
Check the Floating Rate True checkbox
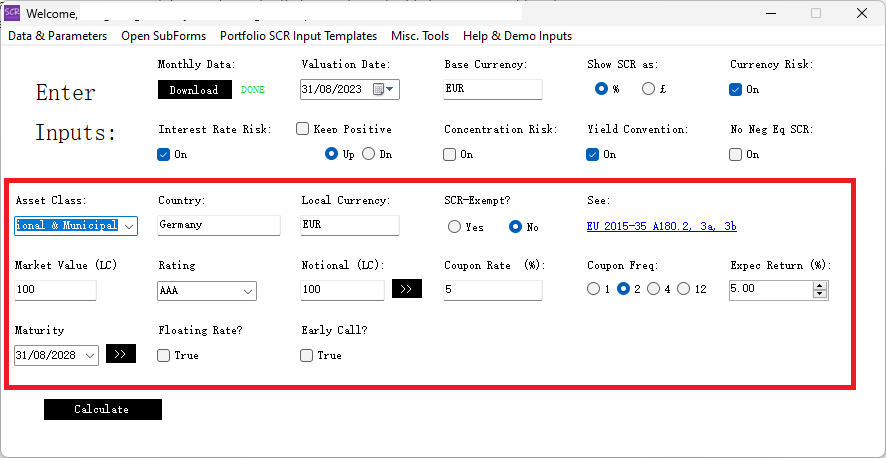click(165, 355)
